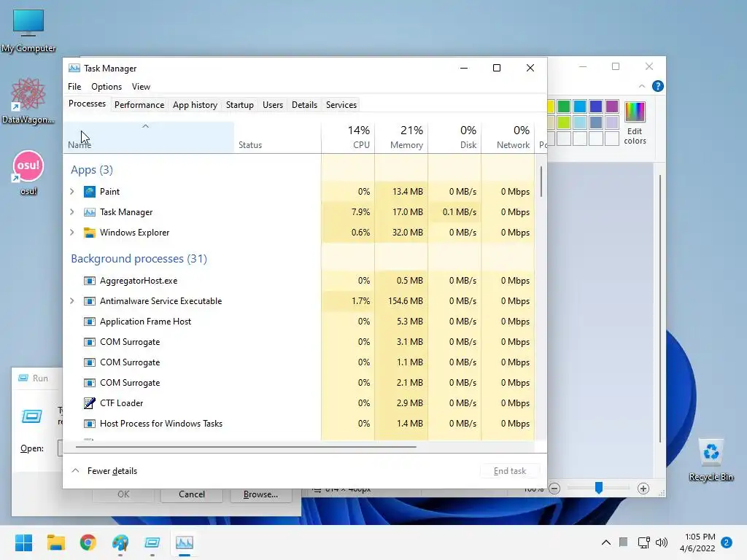This screenshot has height=560, width=747.
Task: Click the Task Manager vertical scrollbar
Action: [x=541, y=182]
